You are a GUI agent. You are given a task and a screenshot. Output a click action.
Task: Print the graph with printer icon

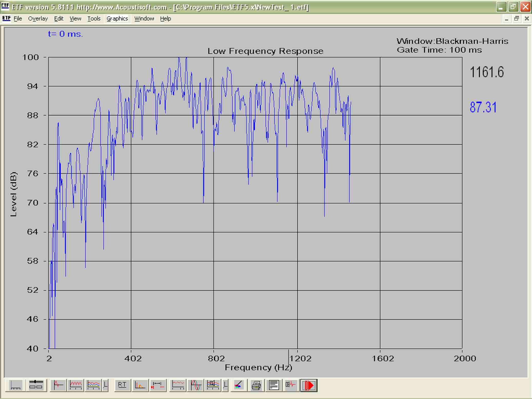256,385
